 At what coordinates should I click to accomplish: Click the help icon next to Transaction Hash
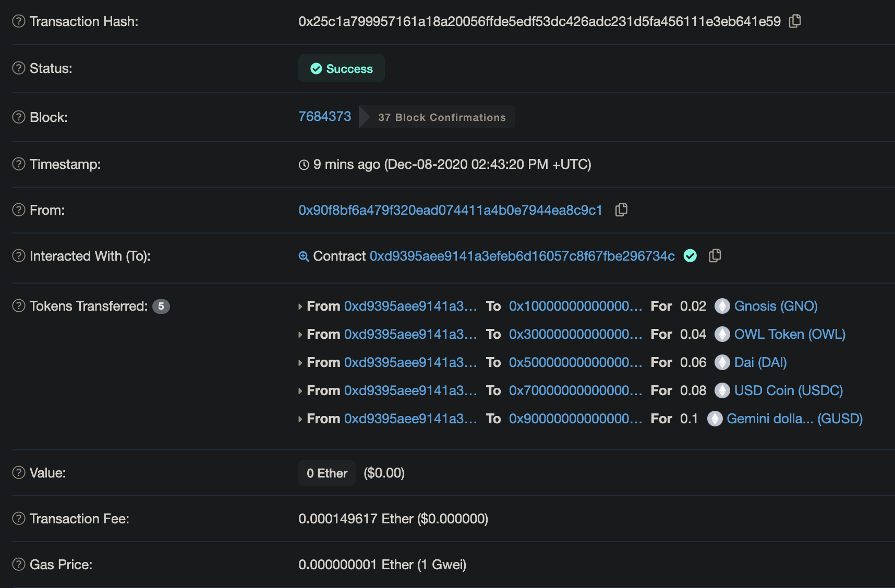pos(19,21)
